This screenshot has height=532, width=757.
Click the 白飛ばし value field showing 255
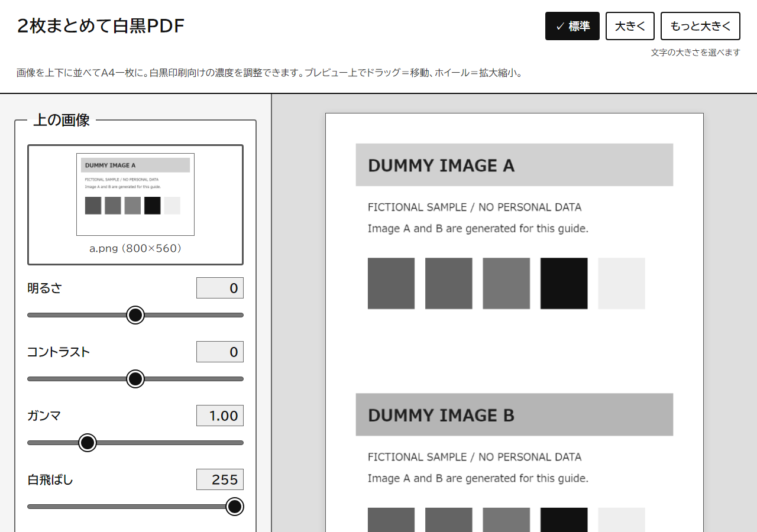coord(220,479)
